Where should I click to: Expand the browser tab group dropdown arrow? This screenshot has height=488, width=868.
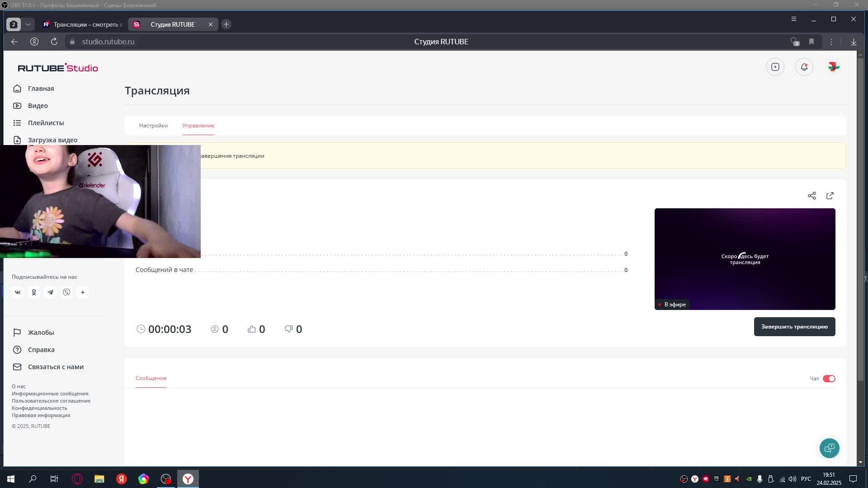coord(28,24)
